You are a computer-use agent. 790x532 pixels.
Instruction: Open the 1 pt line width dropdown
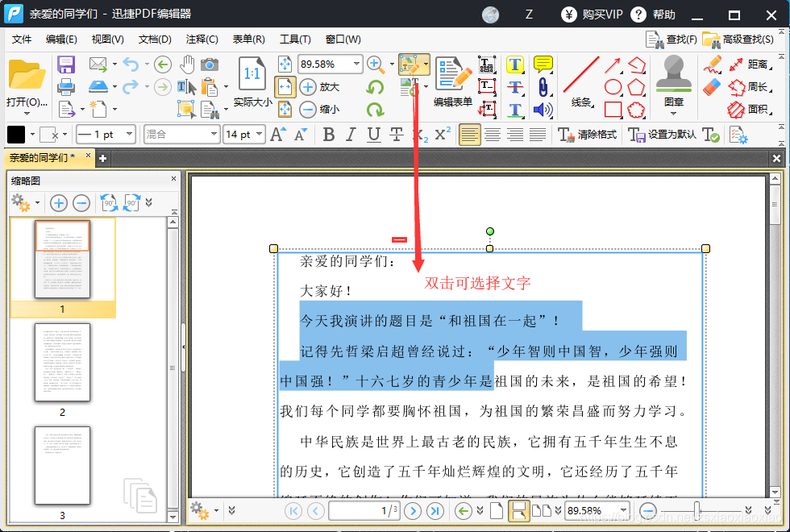pos(130,134)
